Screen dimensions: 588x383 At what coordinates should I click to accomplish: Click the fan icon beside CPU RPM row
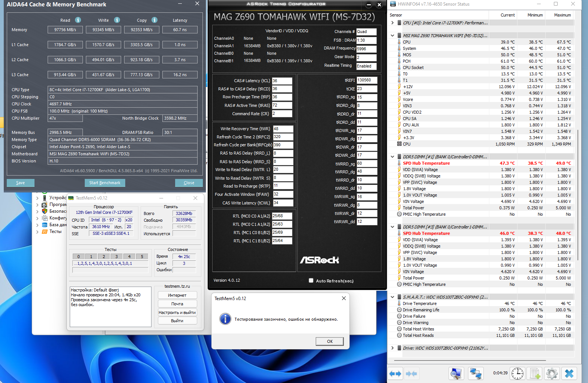coord(399,144)
